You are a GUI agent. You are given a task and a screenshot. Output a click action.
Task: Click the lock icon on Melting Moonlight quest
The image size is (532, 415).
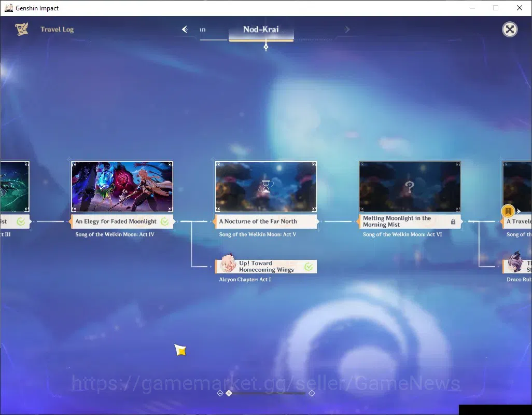(x=453, y=222)
